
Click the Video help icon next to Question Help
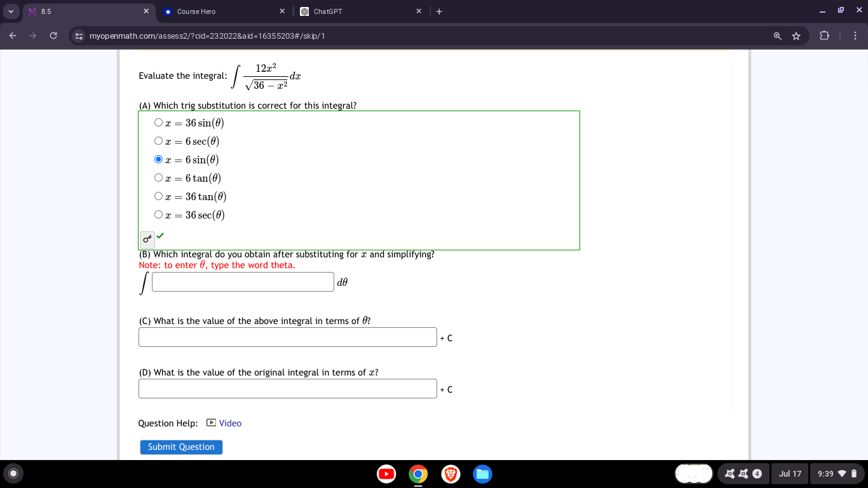[x=210, y=422]
